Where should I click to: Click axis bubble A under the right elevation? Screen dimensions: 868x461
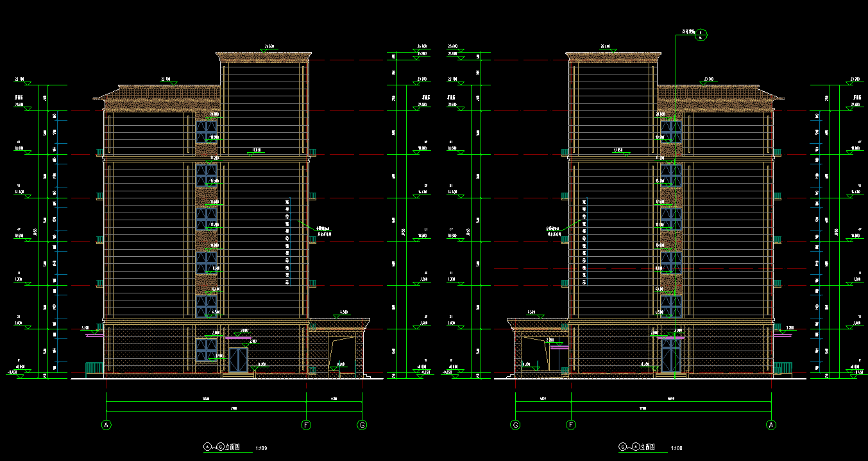point(771,424)
